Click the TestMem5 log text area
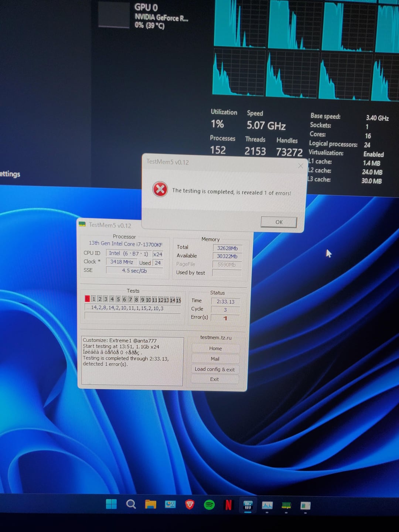399x532 pixels. (132, 361)
